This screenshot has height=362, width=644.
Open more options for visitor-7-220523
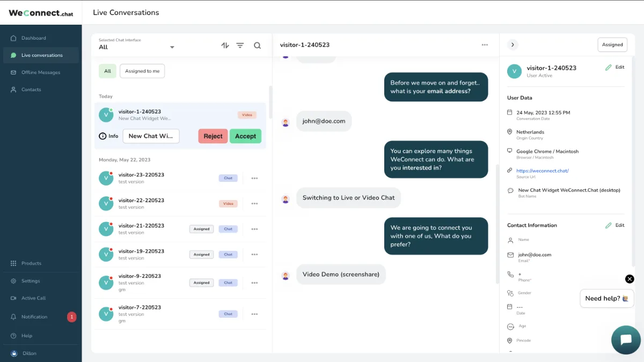pos(254,314)
